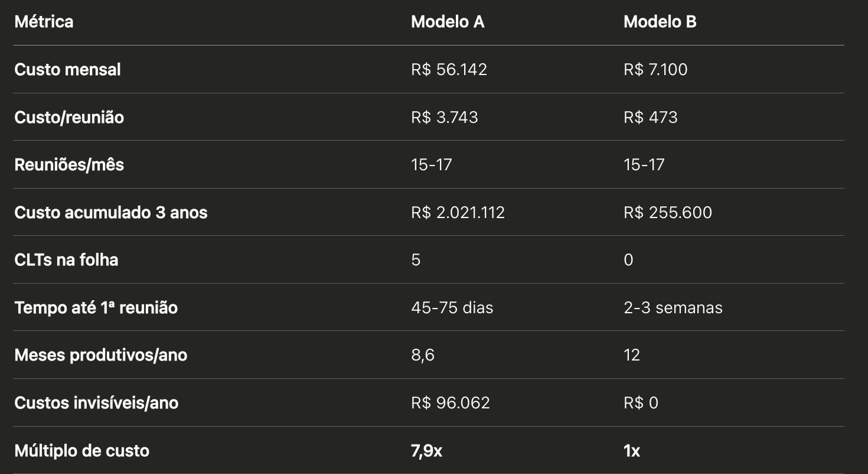The width and height of the screenshot is (868, 474).
Task: Select the Reuniões/mês row label
Action: 69,165
